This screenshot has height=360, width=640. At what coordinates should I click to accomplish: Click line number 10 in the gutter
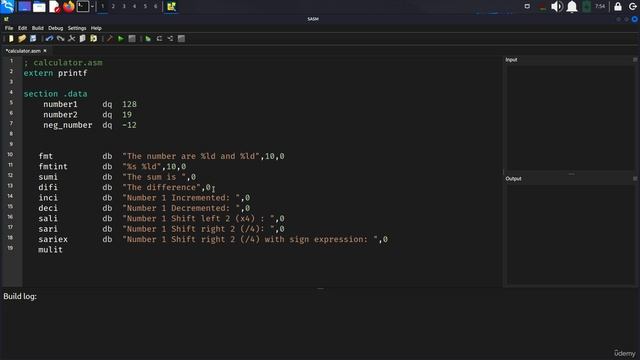click(x=10, y=154)
